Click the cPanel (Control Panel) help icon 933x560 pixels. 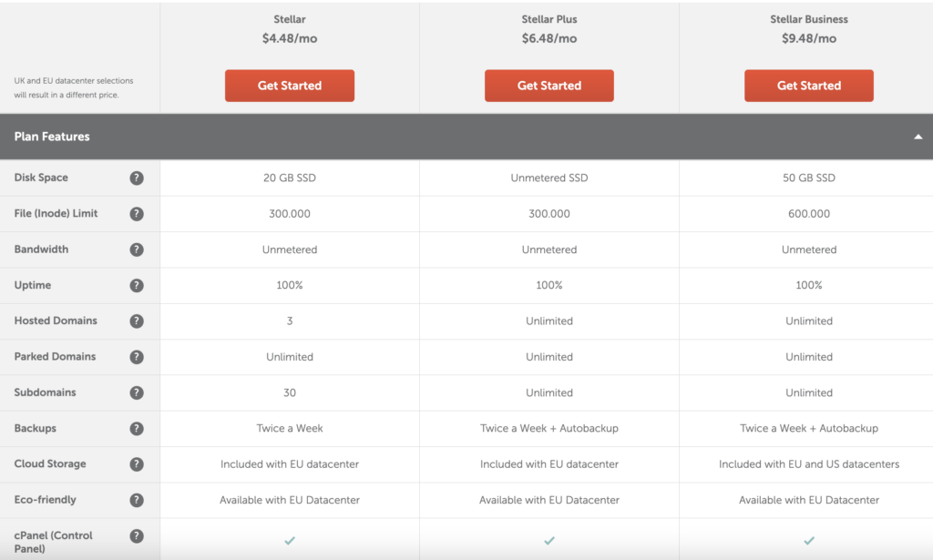click(137, 535)
